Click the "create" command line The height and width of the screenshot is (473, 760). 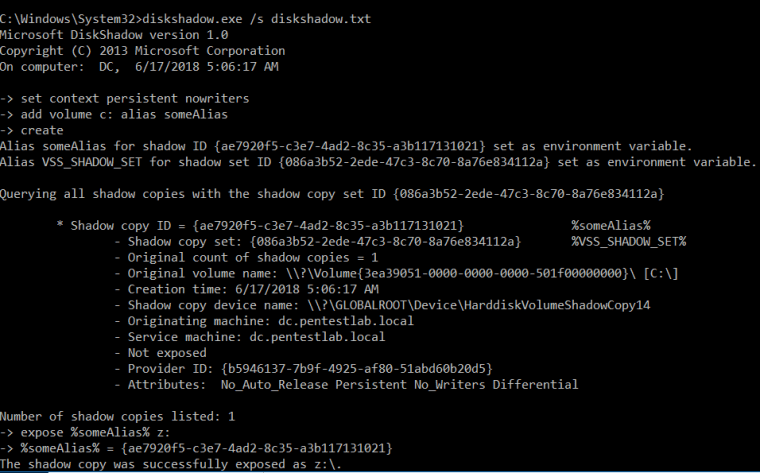pyautogui.click(x=44, y=130)
